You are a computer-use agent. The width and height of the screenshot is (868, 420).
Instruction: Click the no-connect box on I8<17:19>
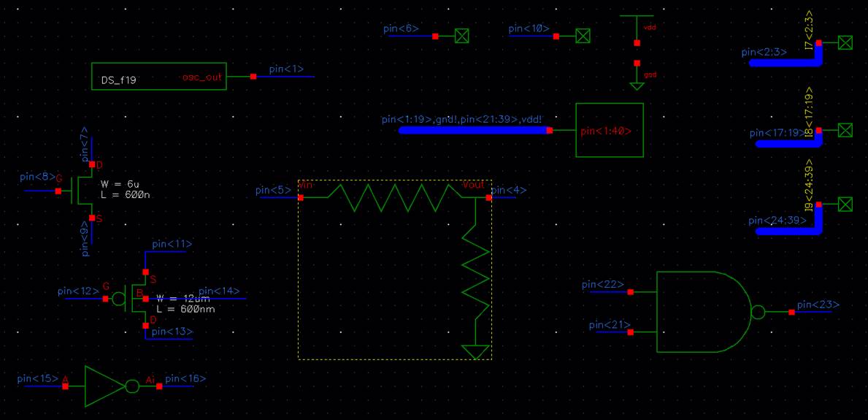[x=845, y=130]
